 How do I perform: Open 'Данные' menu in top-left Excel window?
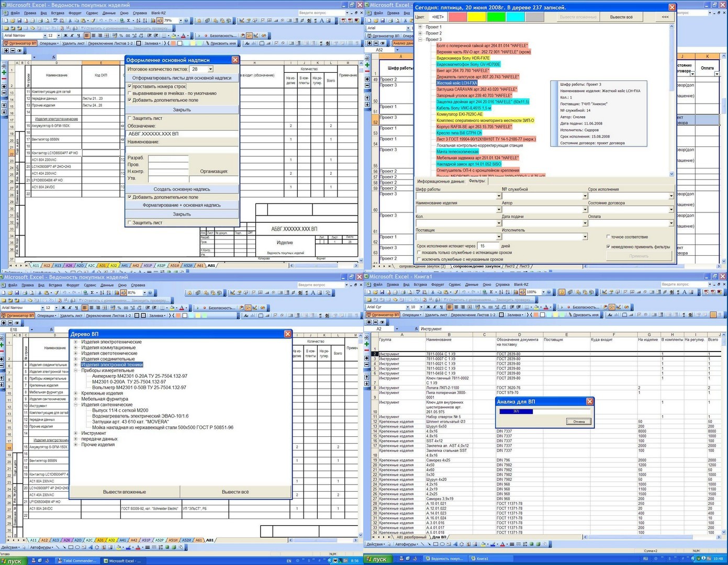(109, 13)
